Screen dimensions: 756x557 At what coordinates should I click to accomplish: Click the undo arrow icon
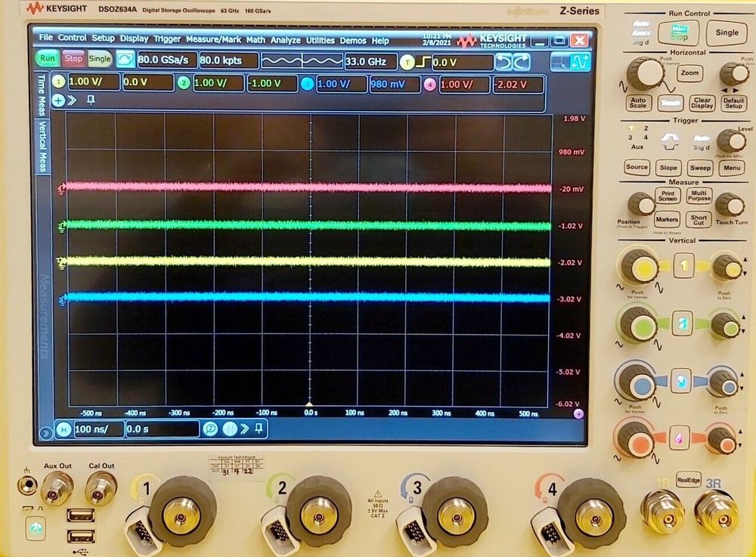pyautogui.click(x=503, y=63)
